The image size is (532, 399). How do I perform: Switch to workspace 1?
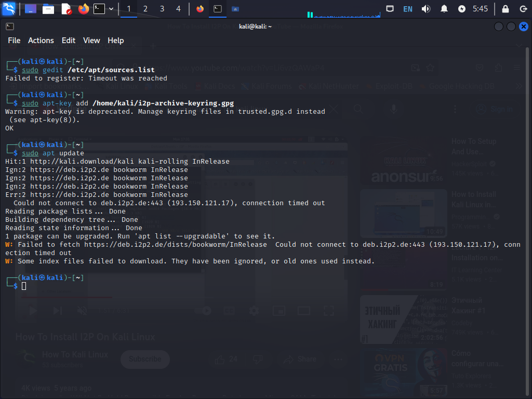point(129,9)
